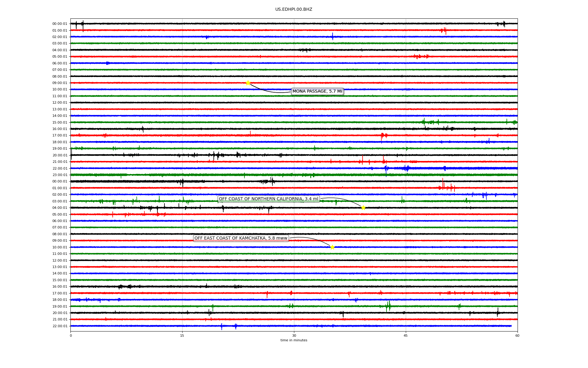Select the yellow star for the Kamchatka event

tap(332, 247)
